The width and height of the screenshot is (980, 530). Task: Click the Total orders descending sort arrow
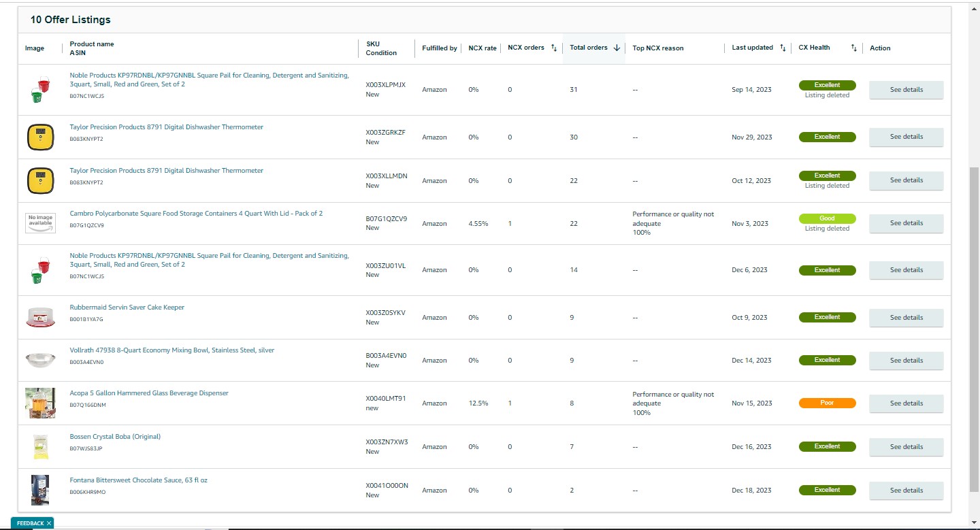coord(617,48)
